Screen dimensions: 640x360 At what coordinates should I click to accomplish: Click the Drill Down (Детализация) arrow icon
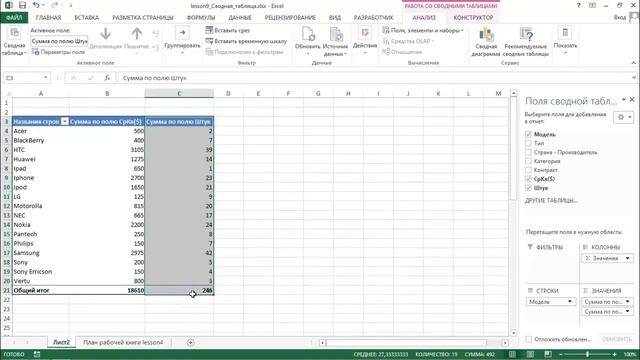pos(105,34)
